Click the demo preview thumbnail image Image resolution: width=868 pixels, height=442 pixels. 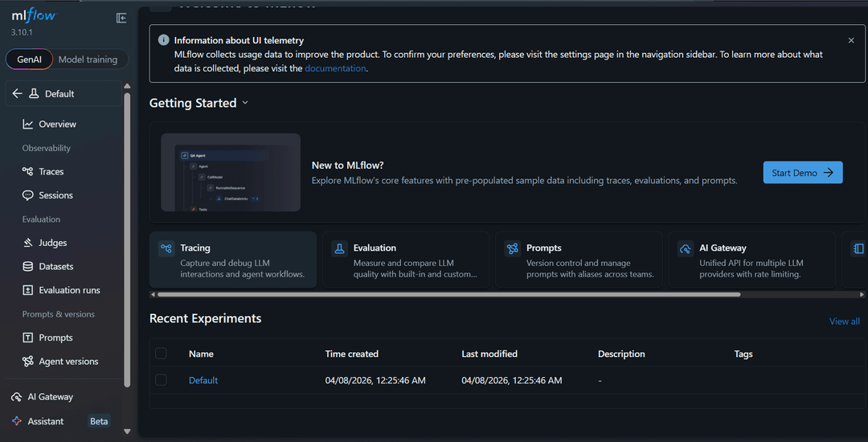tap(231, 173)
